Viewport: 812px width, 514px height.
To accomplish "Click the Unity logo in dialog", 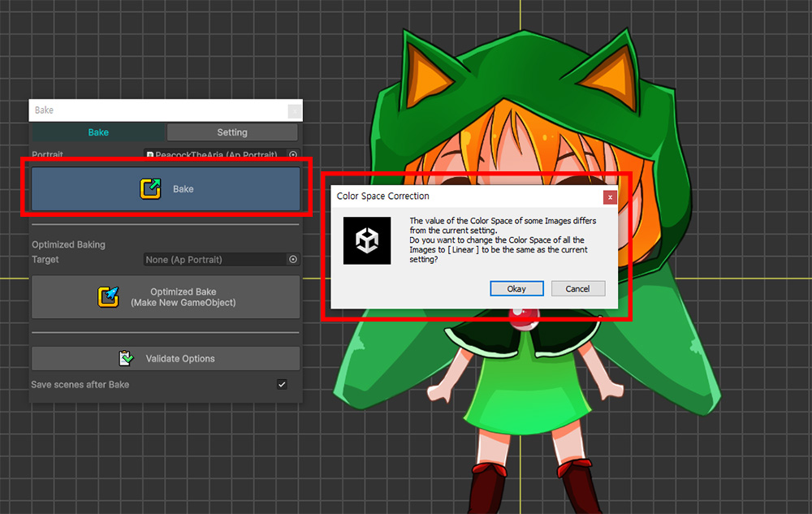I will tap(367, 240).
